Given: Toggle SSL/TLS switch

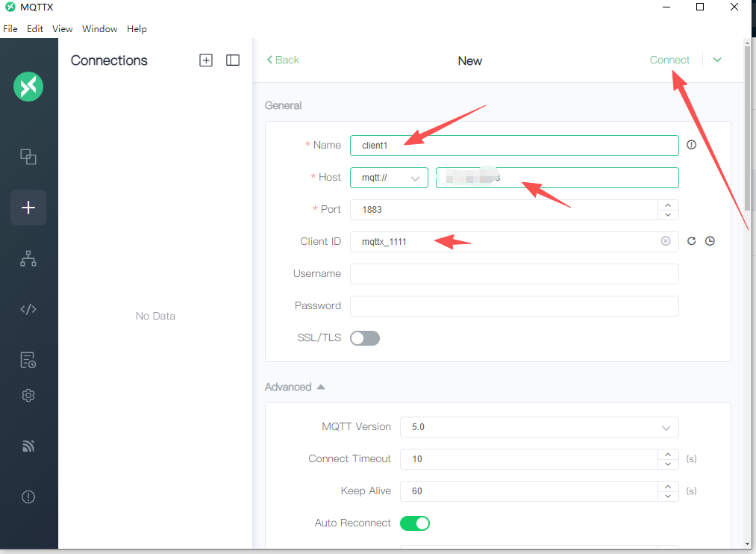Looking at the screenshot, I should [365, 338].
